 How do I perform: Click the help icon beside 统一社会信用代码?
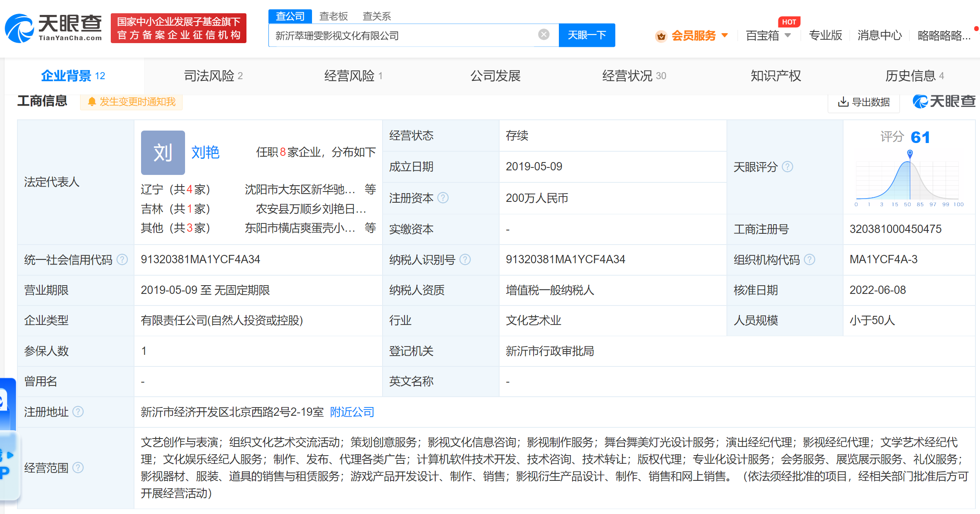[122, 259]
